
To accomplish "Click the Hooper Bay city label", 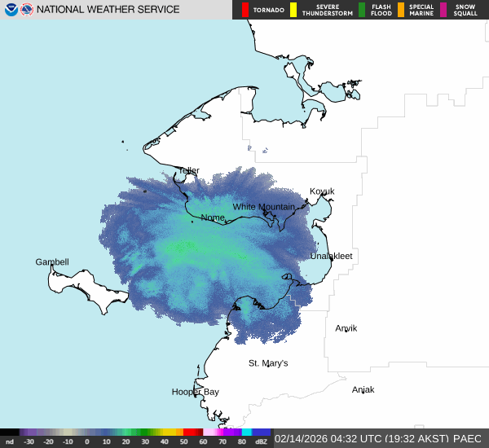I will click(195, 392).
